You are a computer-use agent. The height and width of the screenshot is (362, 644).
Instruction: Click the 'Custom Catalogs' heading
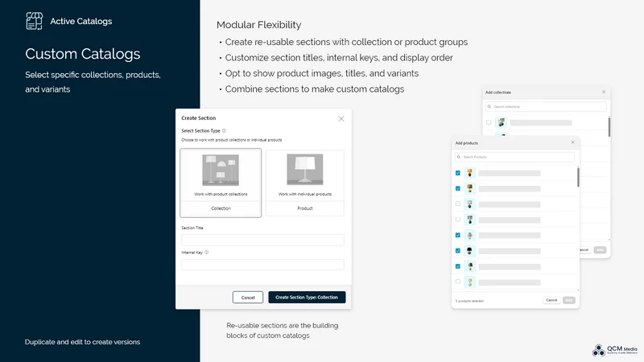(x=83, y=54)
